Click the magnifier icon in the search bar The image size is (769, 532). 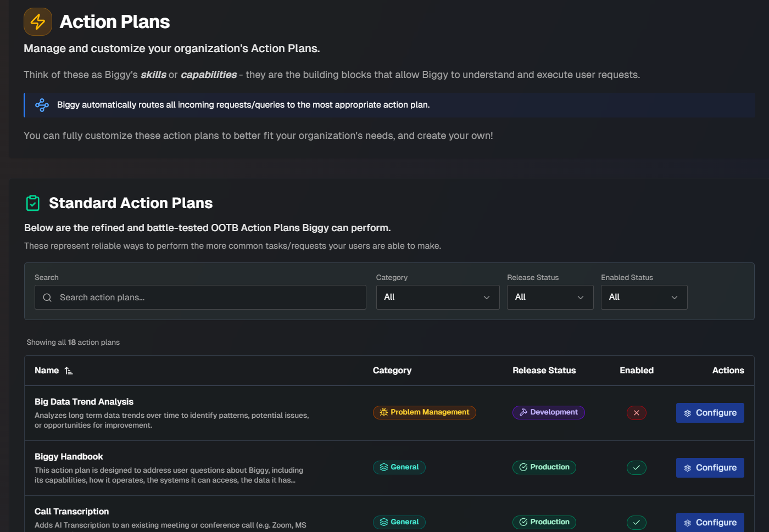[47, 297]
